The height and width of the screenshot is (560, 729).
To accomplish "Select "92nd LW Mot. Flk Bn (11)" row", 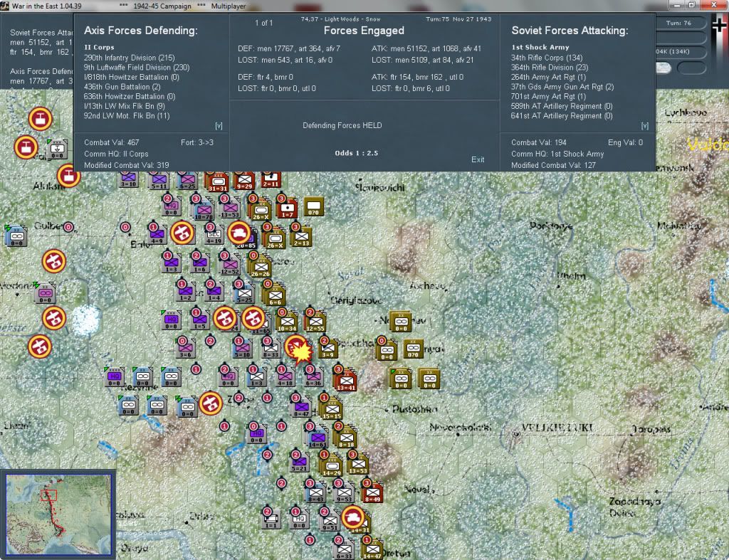I will [x=127, y=116].
